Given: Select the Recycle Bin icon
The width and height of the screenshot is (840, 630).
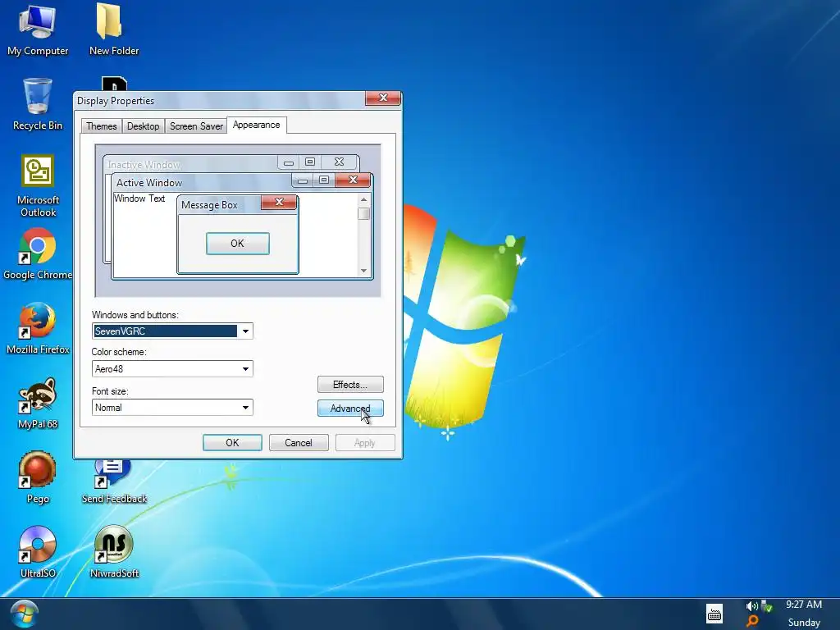Looking at the screenshot, I should click(x=38, y=104).
